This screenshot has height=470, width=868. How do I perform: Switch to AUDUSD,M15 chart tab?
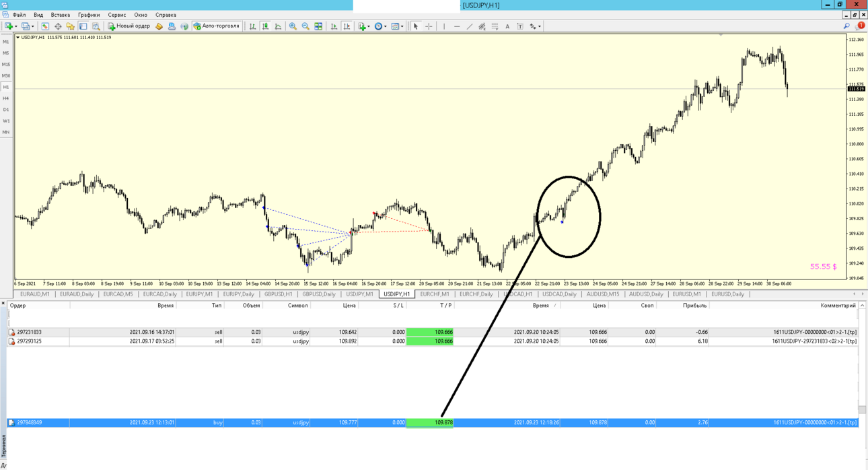pyautogui.click(x=603, y=294)
